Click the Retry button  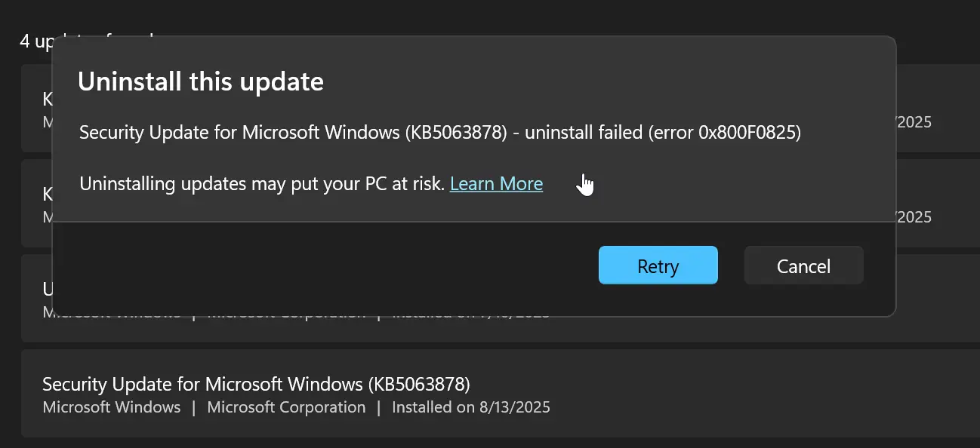click(658, 265)
